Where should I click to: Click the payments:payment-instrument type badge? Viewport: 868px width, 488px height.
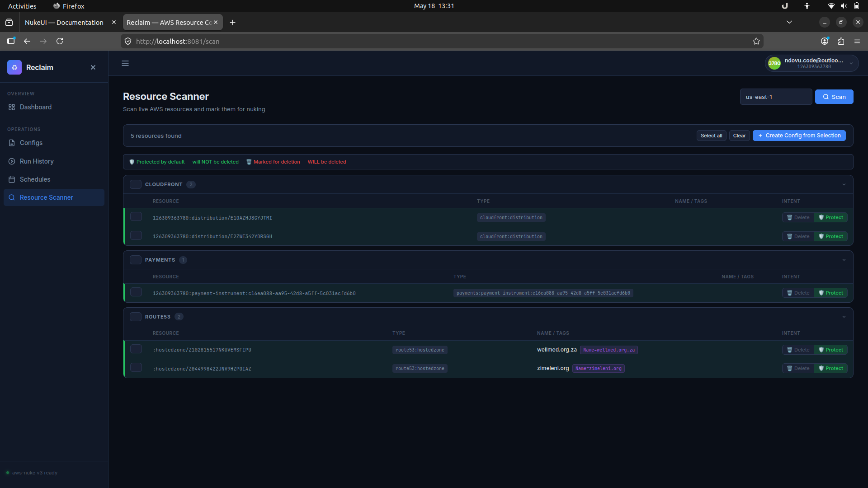[543, 293]
